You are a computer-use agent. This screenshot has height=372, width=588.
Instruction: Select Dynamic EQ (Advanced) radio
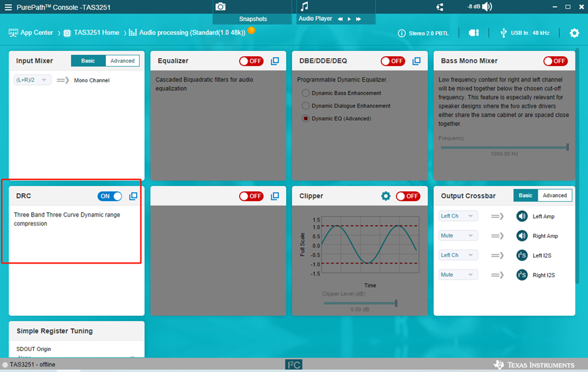(x=306, y=118)
